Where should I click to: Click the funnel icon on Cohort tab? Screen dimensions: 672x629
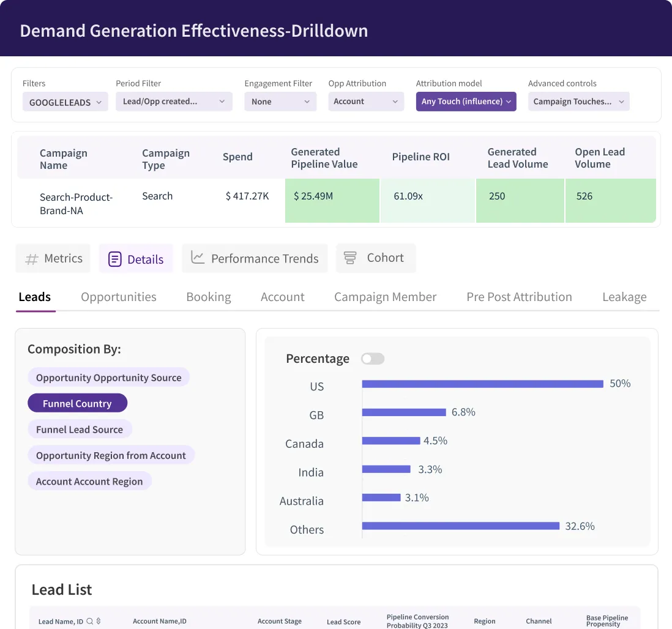(350, 258)
